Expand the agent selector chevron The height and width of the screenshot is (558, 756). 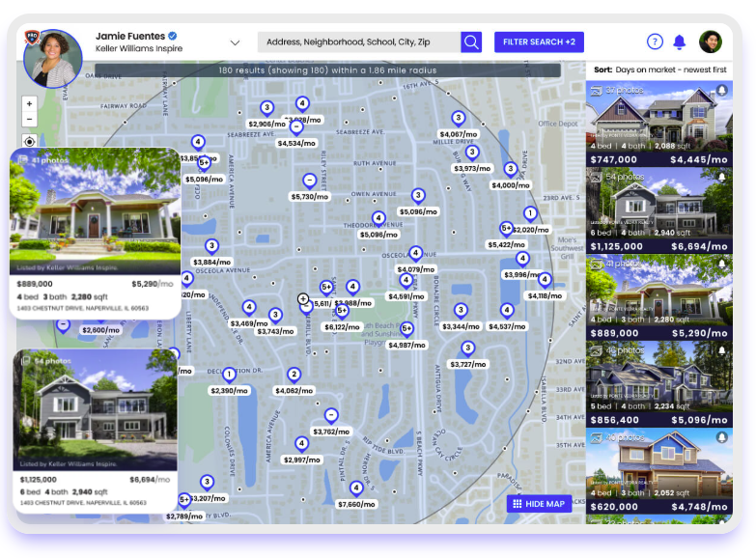point(235,42)
